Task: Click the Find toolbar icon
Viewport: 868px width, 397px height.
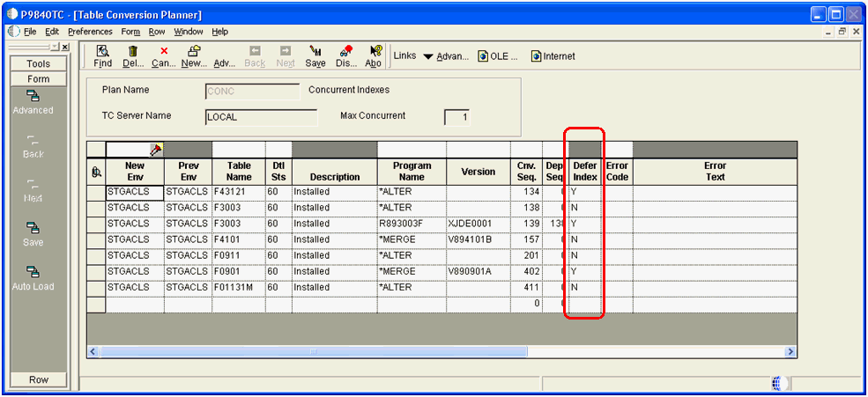Action: click(102, 56)
